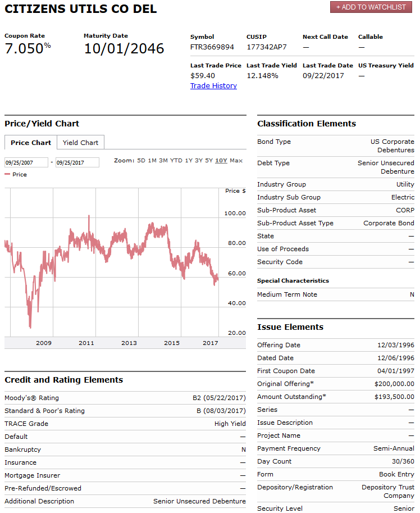Click the Dated Date value 12/06/1996
420x513 pixels.
pyautogui.click(x=396, y=358)
